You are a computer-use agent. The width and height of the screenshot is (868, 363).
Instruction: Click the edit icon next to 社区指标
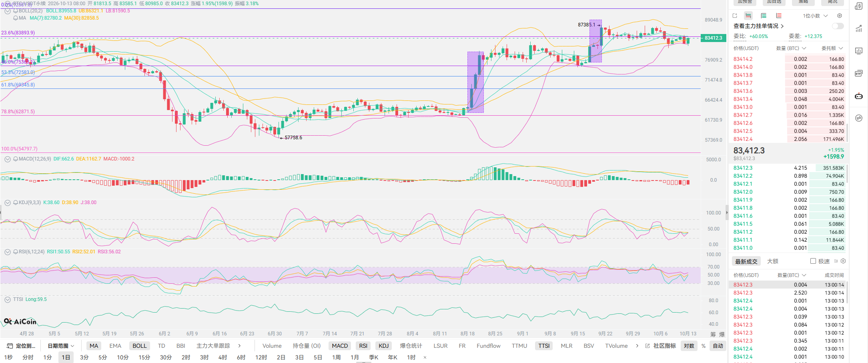(x=647, y=346)
